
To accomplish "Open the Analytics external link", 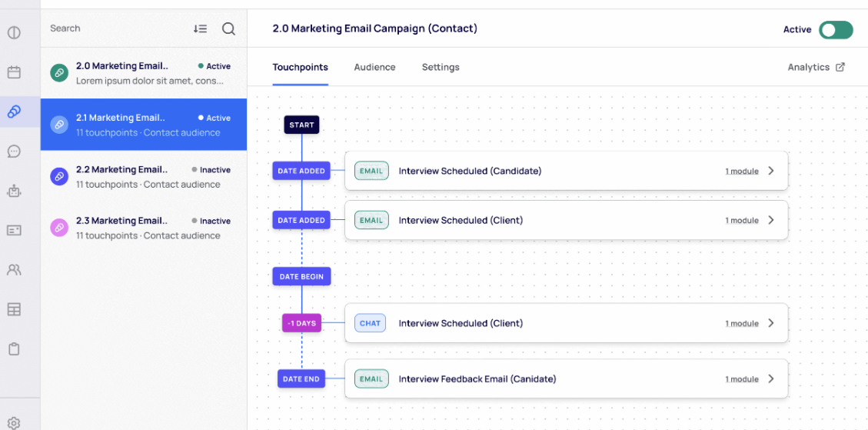I will pyautogui.click(x=816, y=67).
